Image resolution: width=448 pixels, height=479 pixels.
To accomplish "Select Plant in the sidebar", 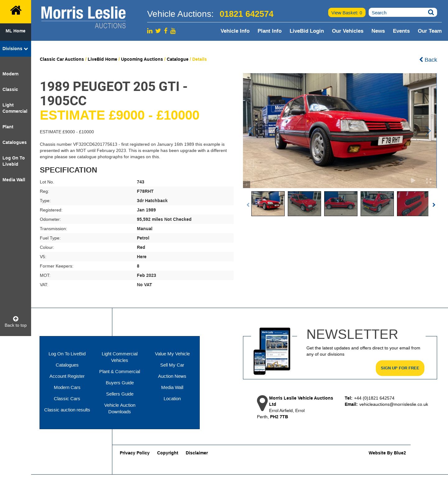I will pos(8,127).
